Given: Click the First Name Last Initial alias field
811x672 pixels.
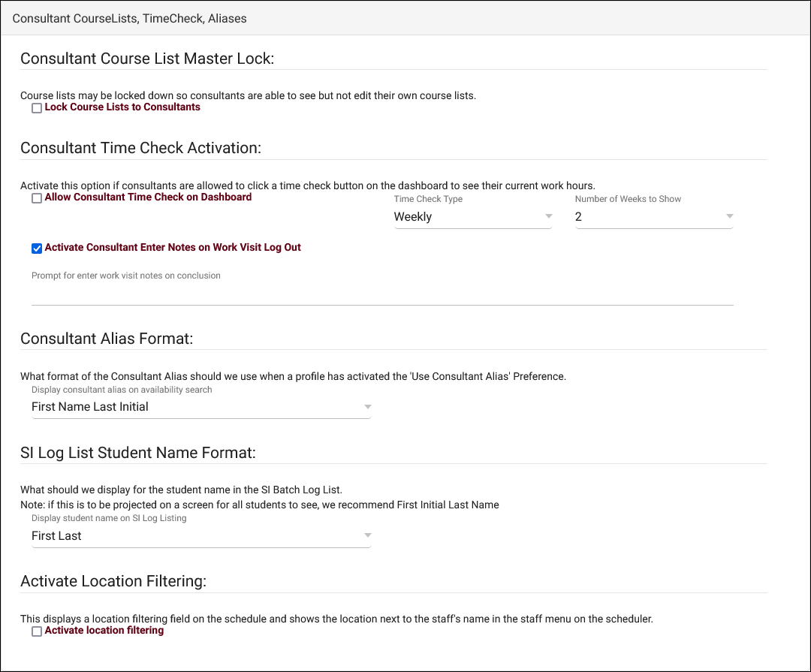Looking at the screenshot, I should click(90, 407).
